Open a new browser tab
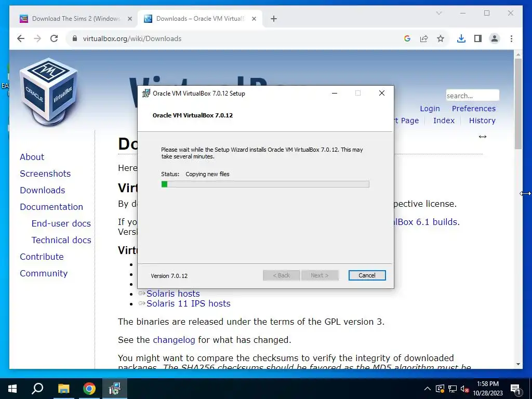This screenshot has width=532, height=399. pyautogui.click(x=274, y=19)
